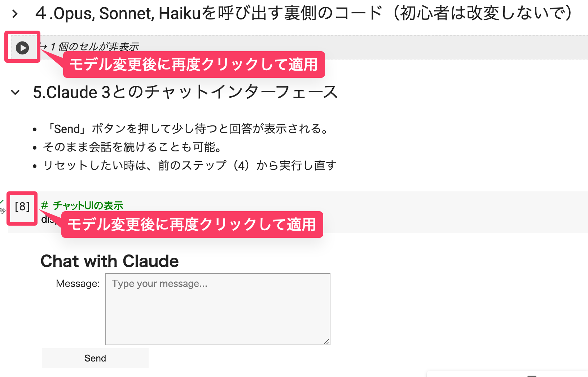The image size is (588, 377).
Task: Collapse section 5 with the down chevron
Action: point(15,92)
